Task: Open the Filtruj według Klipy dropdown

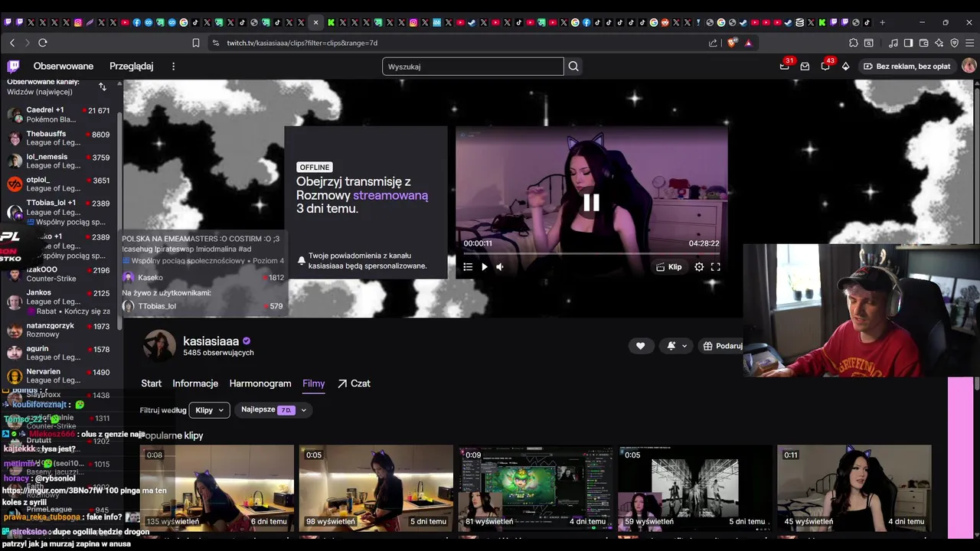Action: [209, 410]
